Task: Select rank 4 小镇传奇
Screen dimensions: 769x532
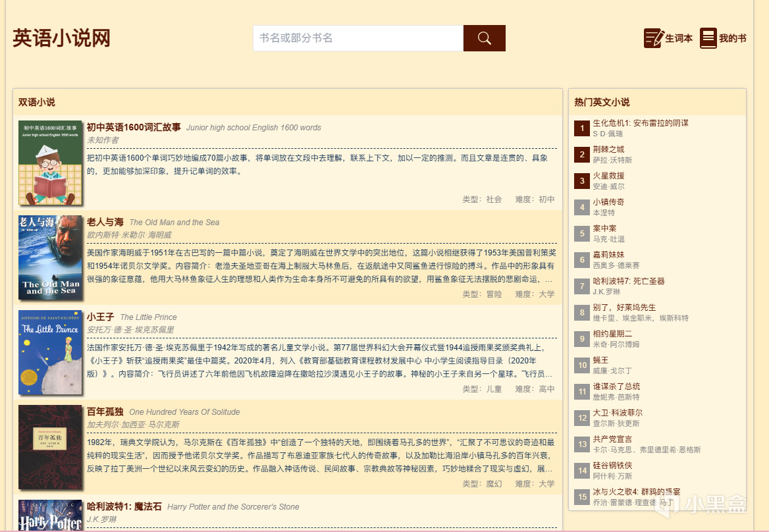Action: 608,202
